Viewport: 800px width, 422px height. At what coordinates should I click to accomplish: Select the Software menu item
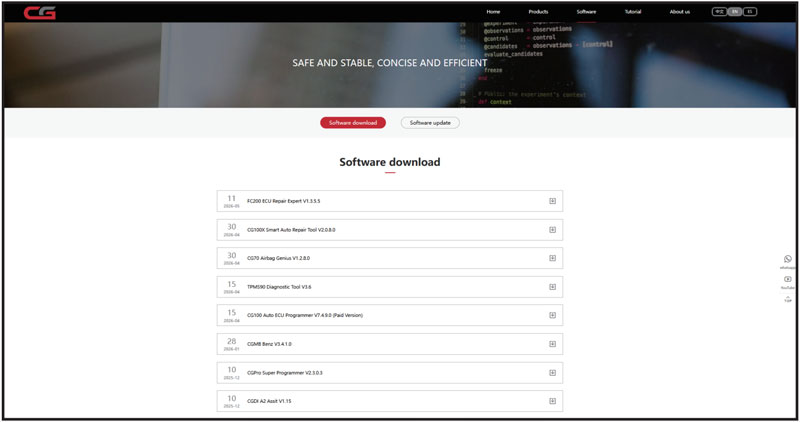tap(586, 12)
